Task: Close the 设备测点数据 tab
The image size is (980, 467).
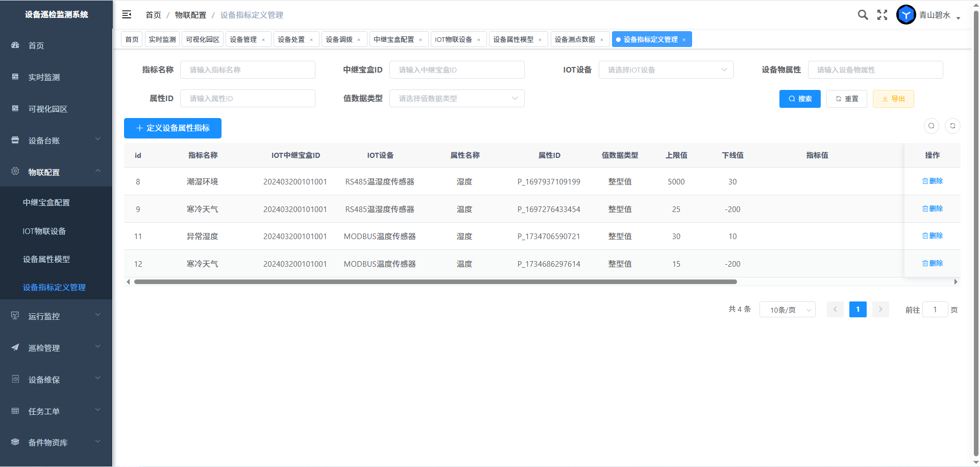Action: tap(602, 40)
